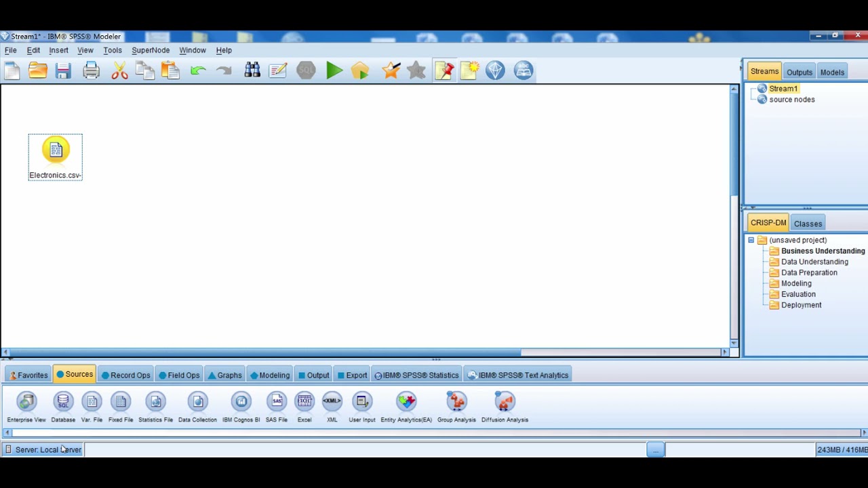
Task: Save the stream with the floppy icon
Action: point(63,70)
